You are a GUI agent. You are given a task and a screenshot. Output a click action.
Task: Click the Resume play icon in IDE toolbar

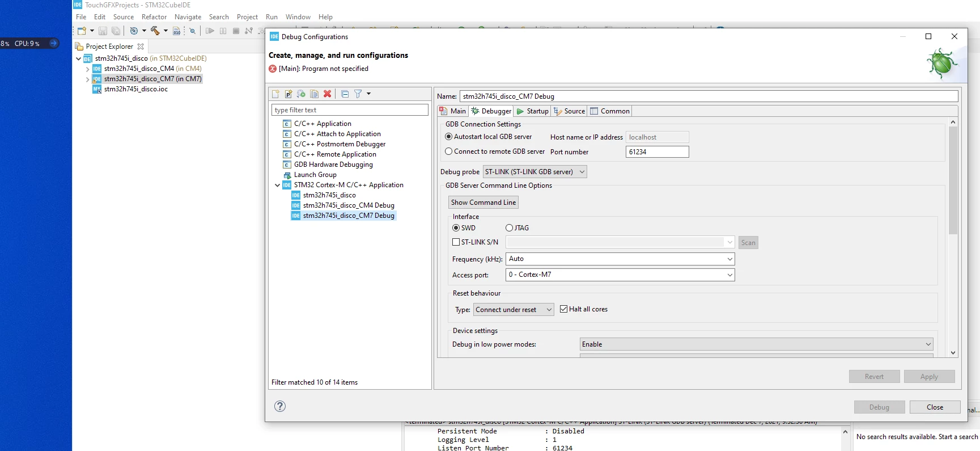click(x=210, y=31)
